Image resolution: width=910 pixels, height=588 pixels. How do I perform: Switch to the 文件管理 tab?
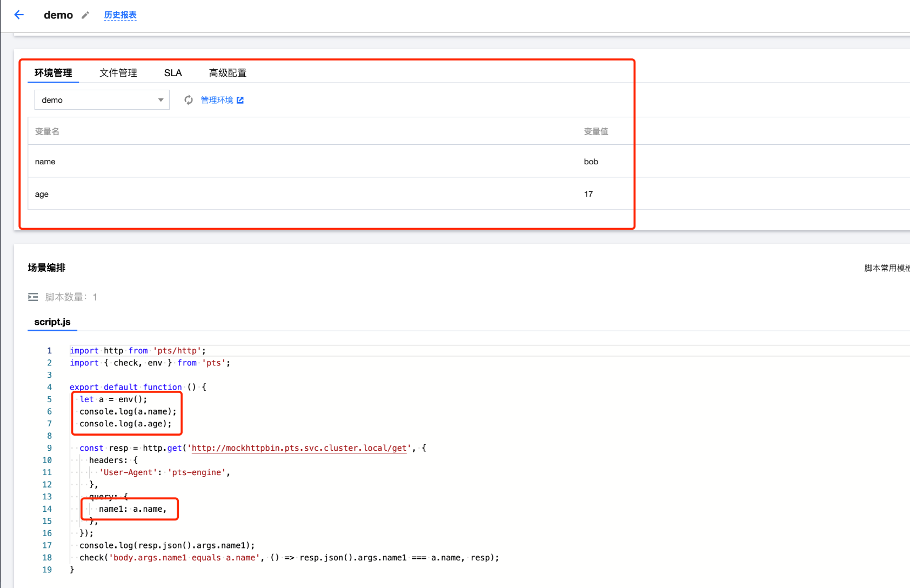tap(118, 73)
